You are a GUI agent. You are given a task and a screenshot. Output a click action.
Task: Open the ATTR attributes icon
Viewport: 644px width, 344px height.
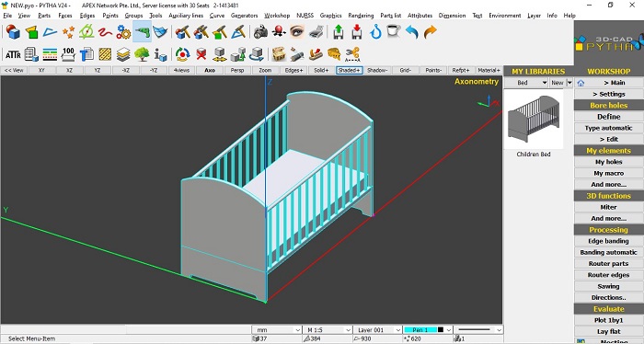(x=13, y=54)
